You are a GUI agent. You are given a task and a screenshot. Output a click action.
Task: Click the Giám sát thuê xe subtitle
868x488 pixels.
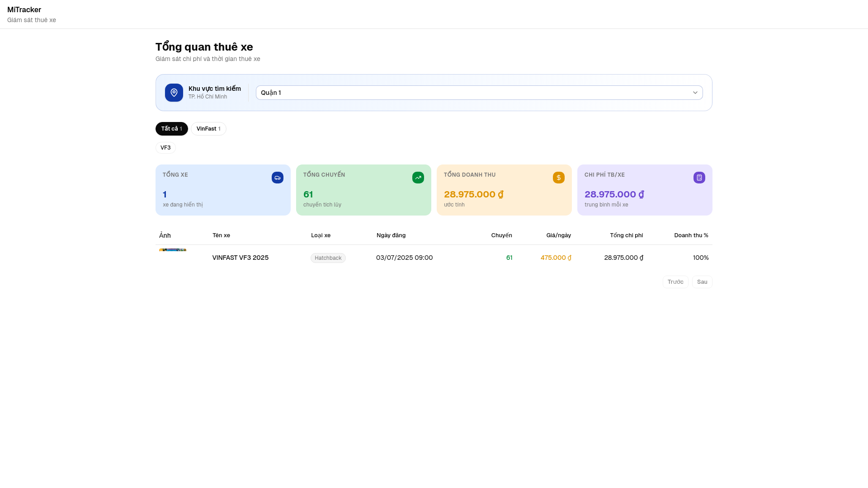(32, 20)
